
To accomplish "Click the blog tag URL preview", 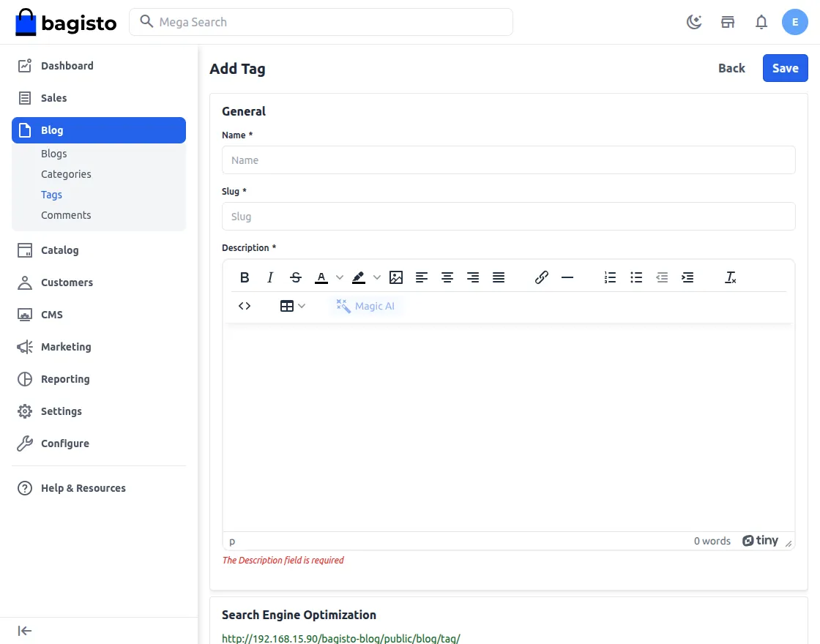I will point(341,639).
